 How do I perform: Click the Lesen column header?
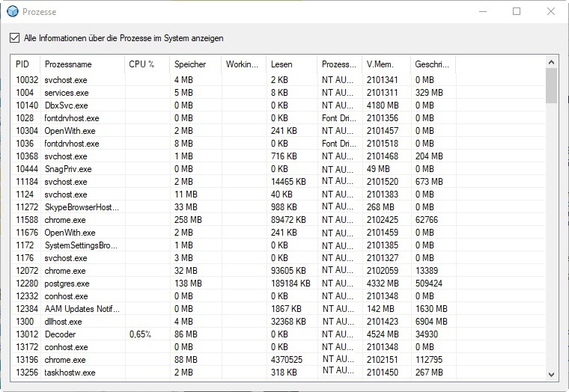[x=282, y=64]
